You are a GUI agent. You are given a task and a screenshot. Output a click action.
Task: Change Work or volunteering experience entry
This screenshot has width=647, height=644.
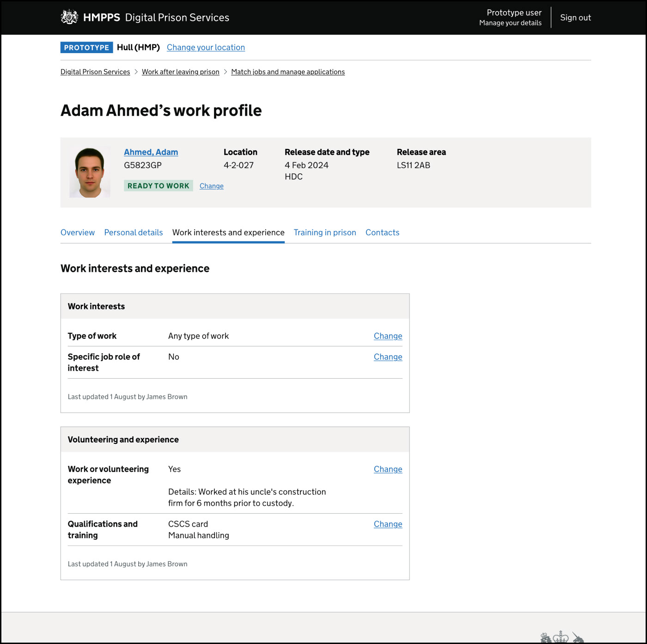tap(388, 469)
